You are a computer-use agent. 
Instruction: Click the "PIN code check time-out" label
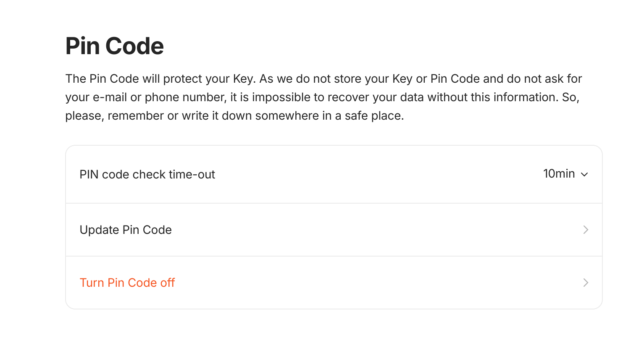pos(147,174)
